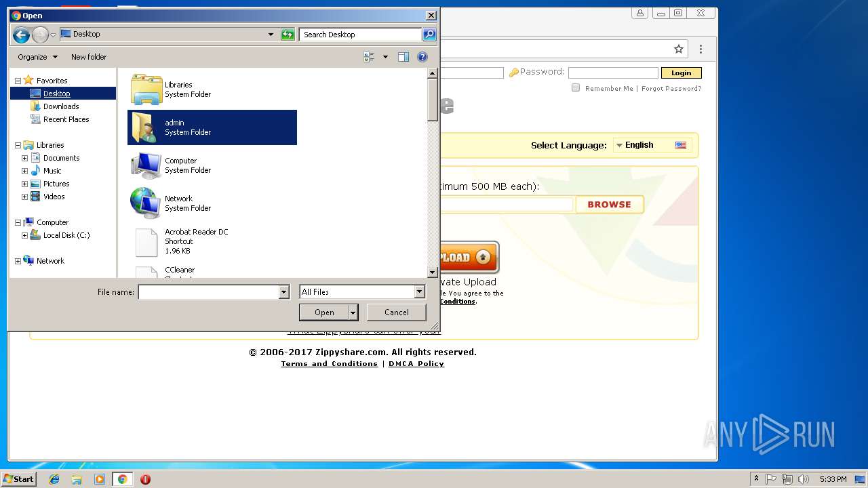This screenshot has width=868, height=488.
Task: Select Recent Places under Favorites
Action: (66, 119)
